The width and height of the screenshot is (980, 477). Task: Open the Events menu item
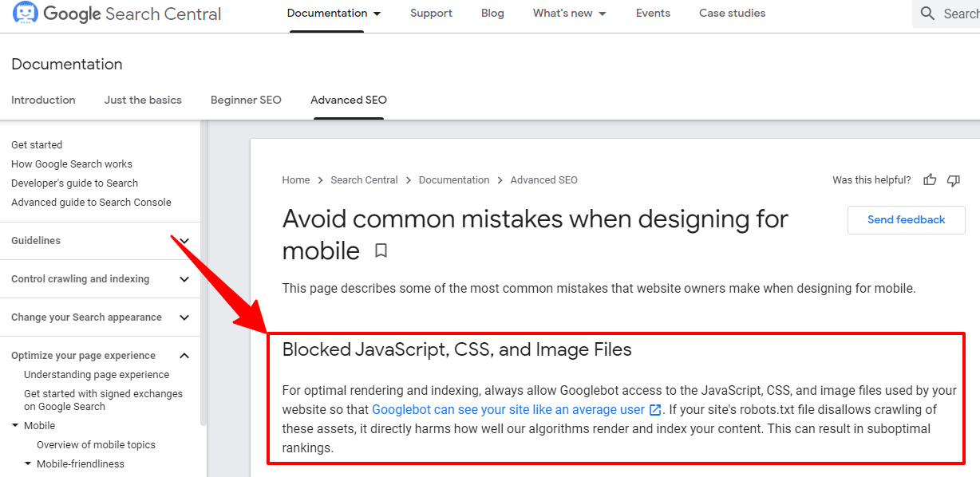[x=653, y=14]
